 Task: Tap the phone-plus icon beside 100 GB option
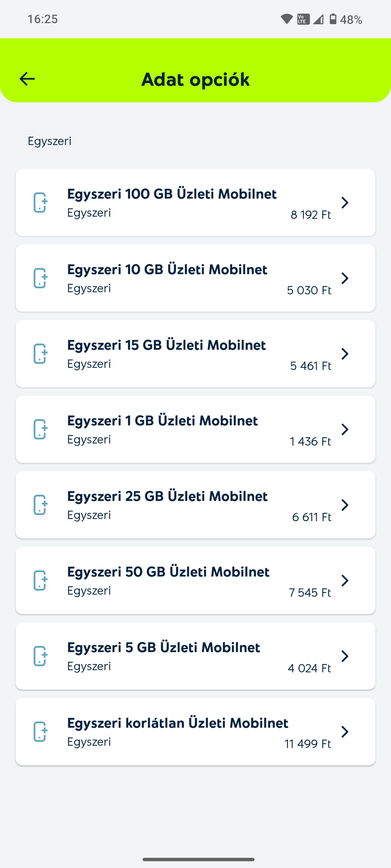[40, 202]
